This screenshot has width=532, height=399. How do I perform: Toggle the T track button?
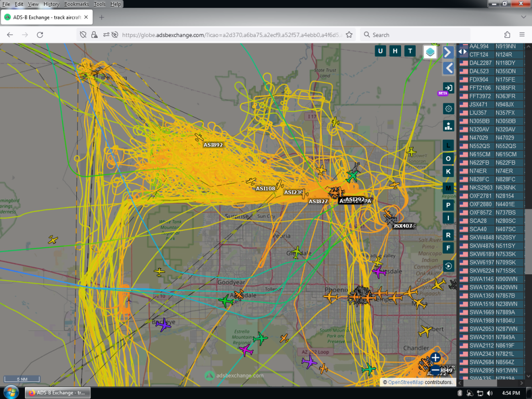[410, 51]
